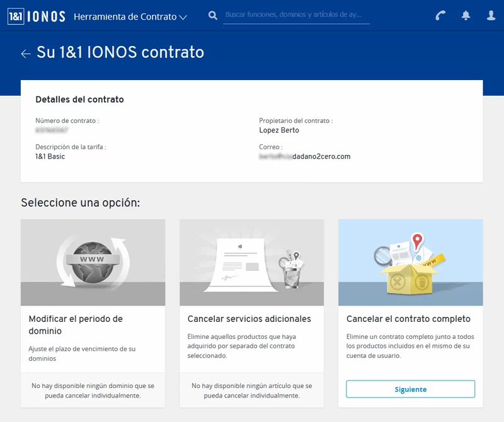Screen dimensions: 504x422
Task: Click 'Elimine aquellos productos' description
Action: point(242,346)
